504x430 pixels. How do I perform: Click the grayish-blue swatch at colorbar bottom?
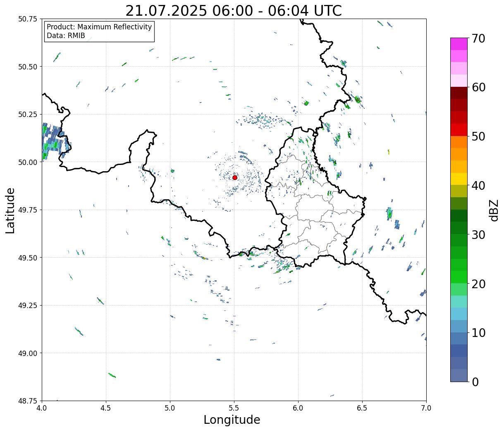459,375
